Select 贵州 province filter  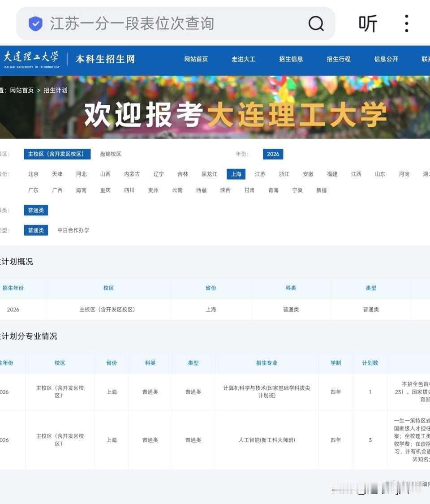[x=153, y=190]
